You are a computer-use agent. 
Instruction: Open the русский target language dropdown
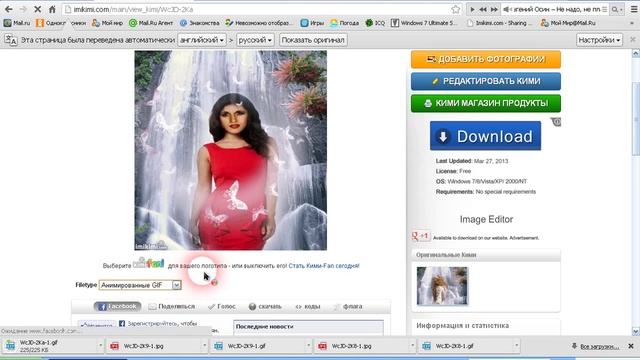tap(255, 40)
